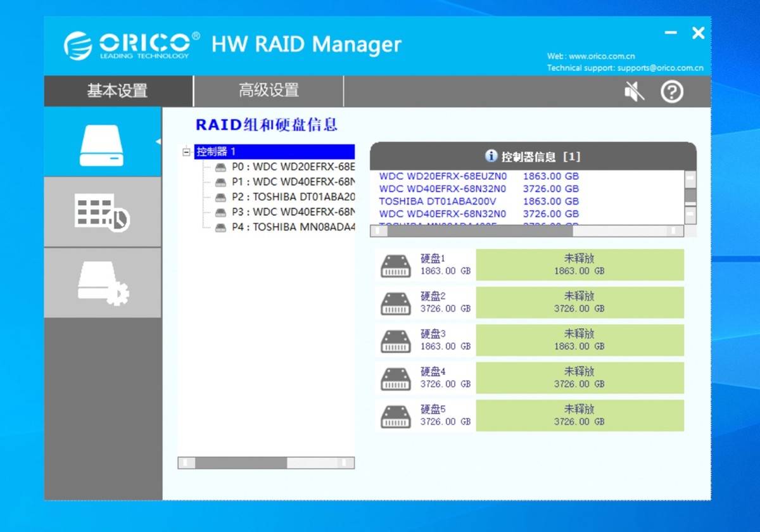
Task: Select P2 : TOSHIBA DT01ABA20 tree row
Action: click(x=293, y=198)
